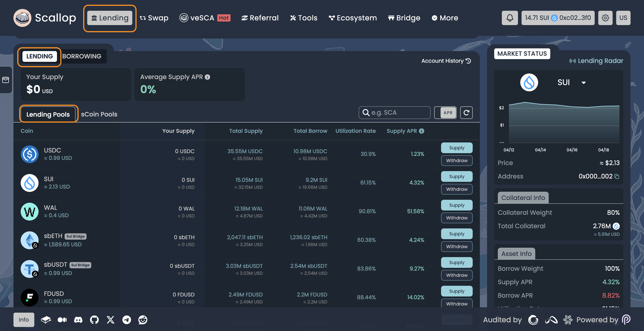Click the SUI coin icon in table

pos(30,183)
